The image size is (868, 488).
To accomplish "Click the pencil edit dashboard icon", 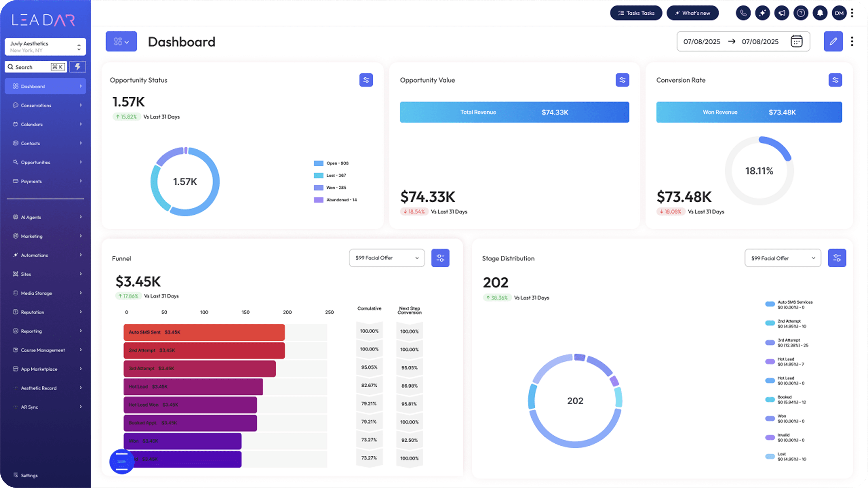I will [x=833, y=41].
